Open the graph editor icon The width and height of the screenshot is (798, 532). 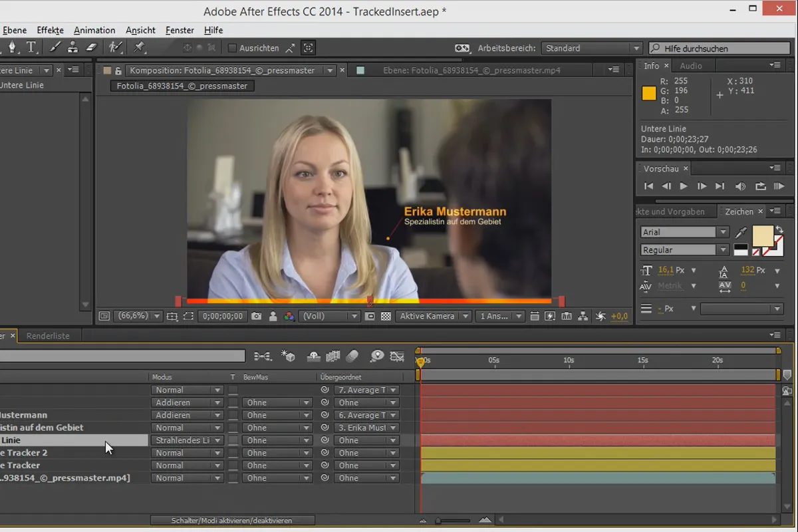pos(397,356)
